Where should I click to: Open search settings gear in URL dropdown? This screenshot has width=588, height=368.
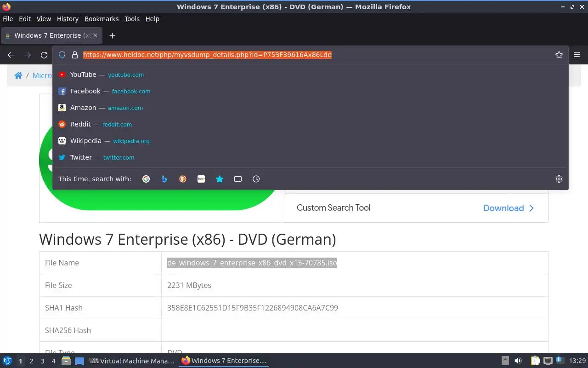tap(559, 179)
